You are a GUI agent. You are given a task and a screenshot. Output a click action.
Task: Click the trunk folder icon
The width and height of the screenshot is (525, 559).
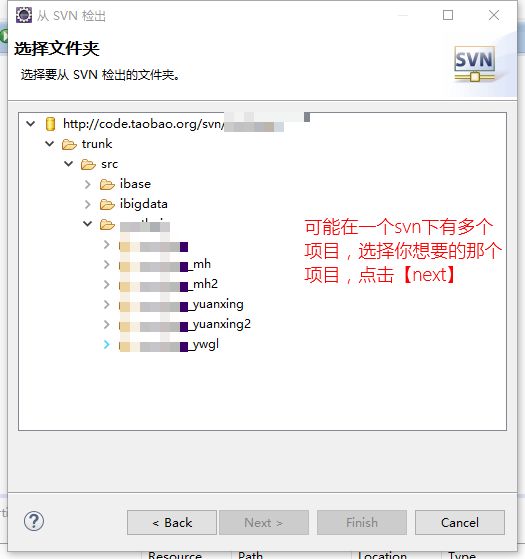[69, 144]
